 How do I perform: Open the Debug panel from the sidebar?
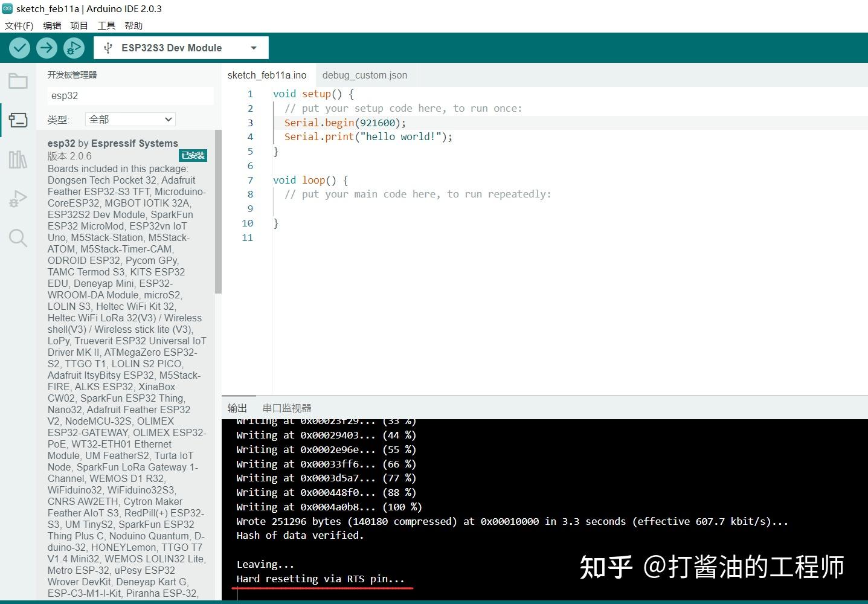pos(18,198)
